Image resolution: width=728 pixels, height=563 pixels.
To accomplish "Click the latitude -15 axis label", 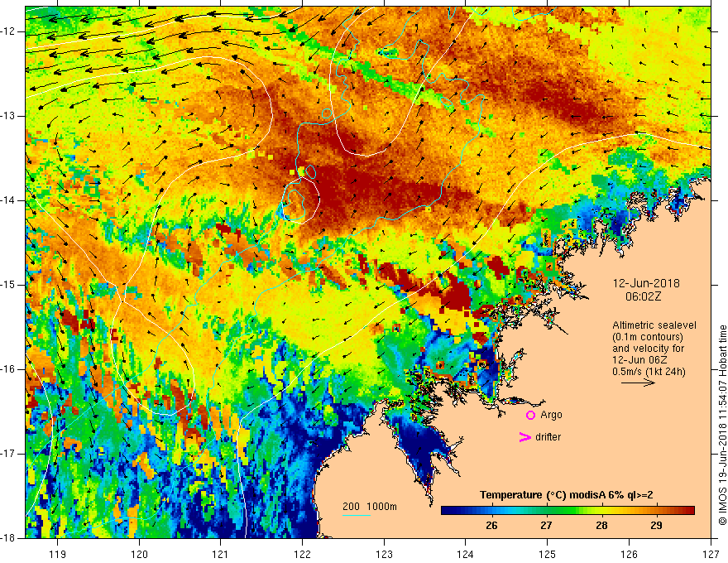I will pos(9,285).
